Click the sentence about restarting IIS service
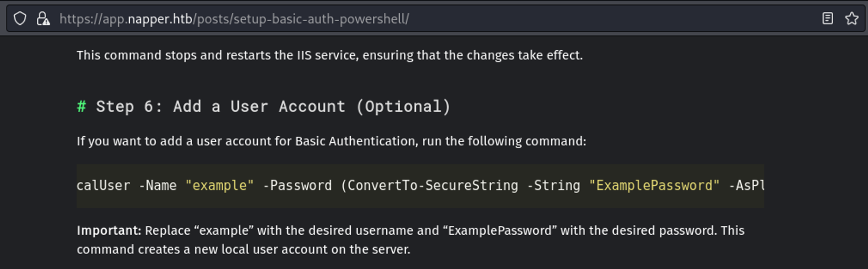 coord(329,56)
